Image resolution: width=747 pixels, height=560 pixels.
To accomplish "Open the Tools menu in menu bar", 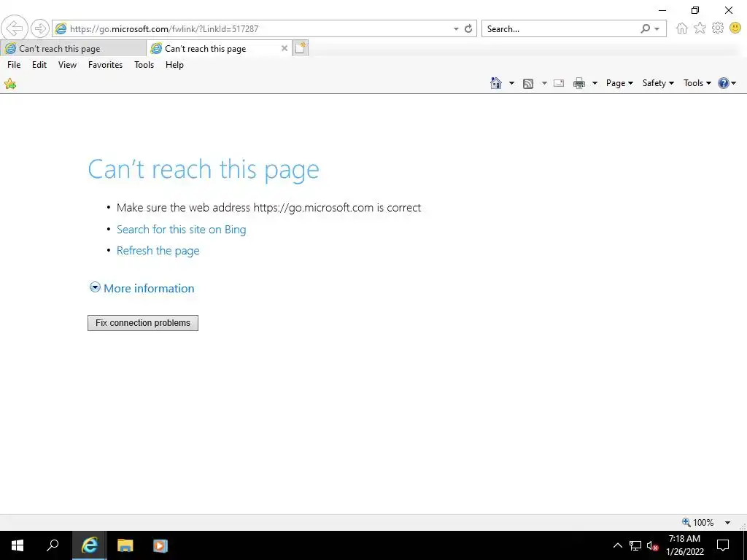I will pyautogui.click(x=144, y=65).
